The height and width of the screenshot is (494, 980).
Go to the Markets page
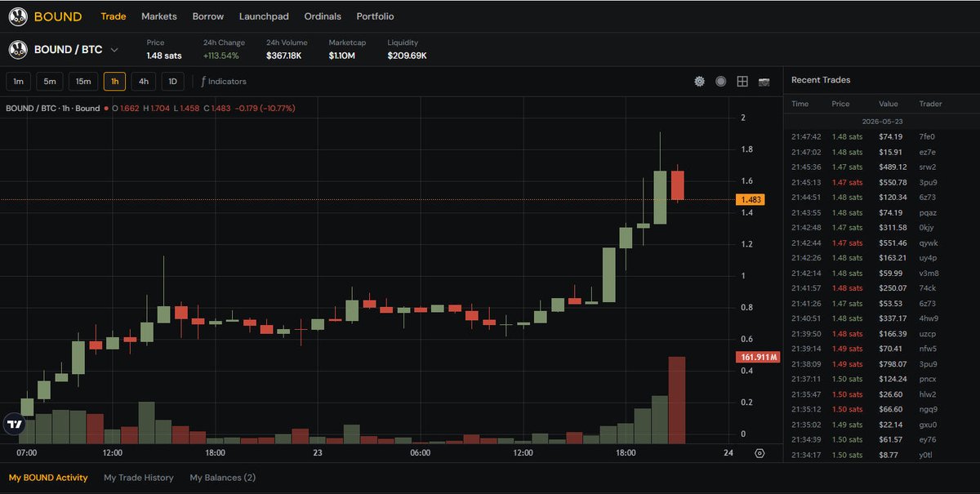click(x=159, y=16)
